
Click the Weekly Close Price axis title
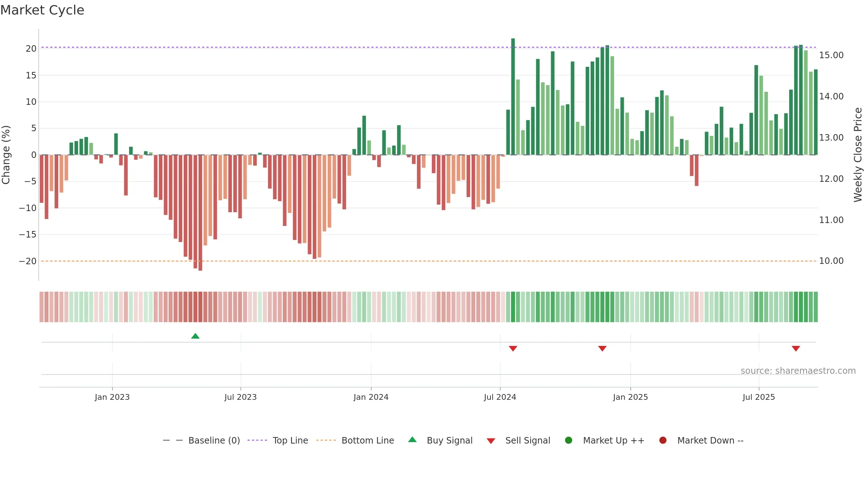(858, 155)
